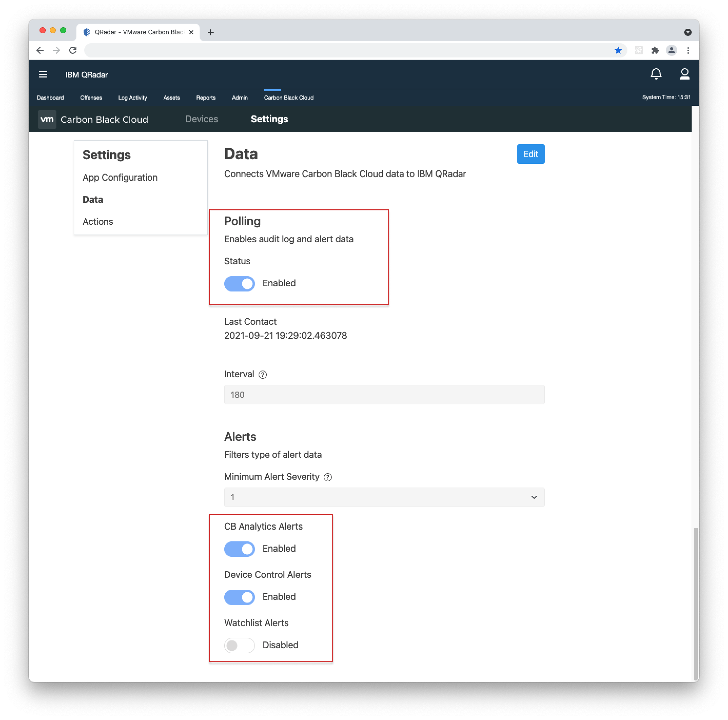728x720 pixels.
Task: Reload the page
Action: click(x=73, y=50)
